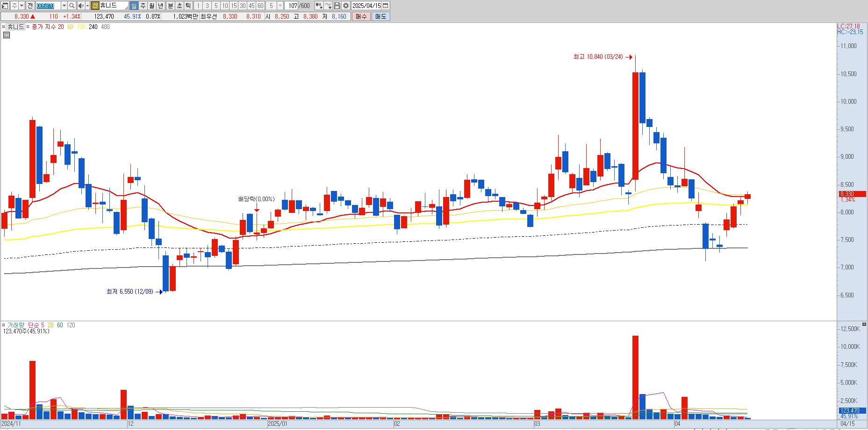868x430 pixels.
Task: Click the speaker sound alert icon
Action: [x=81, y=6]
